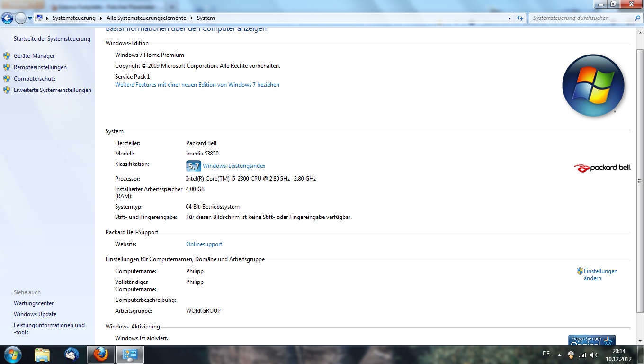This screenshot has height=364, width=644.
Task: Navigate to Alle Systemsteuerungselemente breadcrumb
Action: click(x=146, y=18)
